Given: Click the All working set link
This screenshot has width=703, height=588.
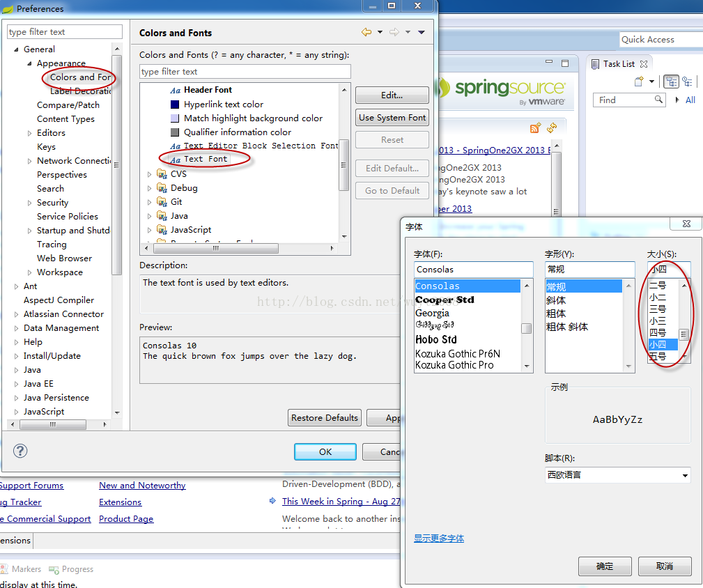Looking at the screenshot, I should pyautogui.click(x=690, y=100).
